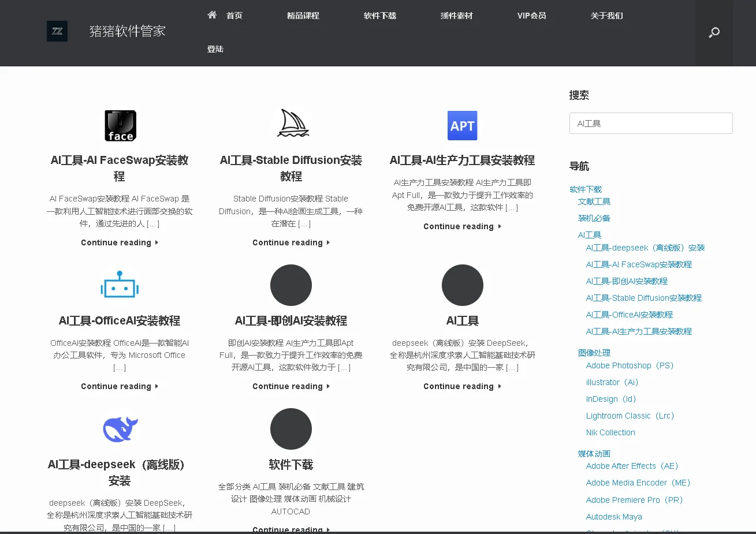Click the AI FaceSwap face thumbnail icon

[x=120, y=125]
